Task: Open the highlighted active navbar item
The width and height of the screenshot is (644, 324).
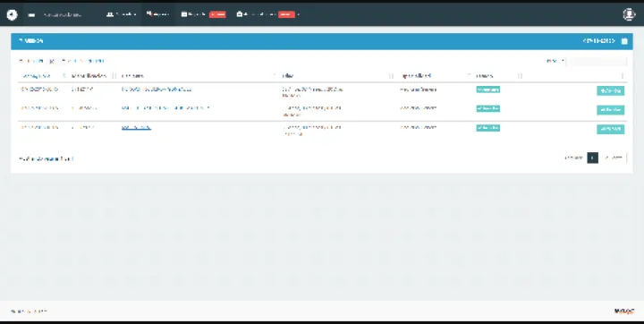Action: point(157,14)
